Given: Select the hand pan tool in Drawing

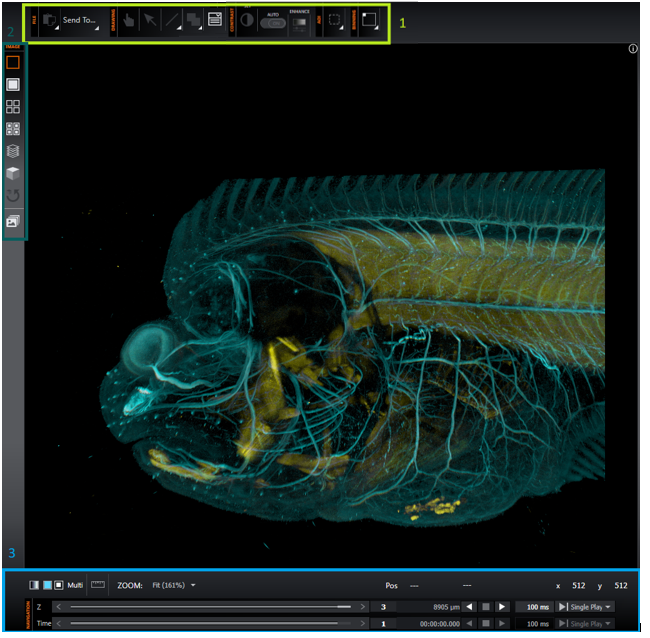Looking at the screenshot, I should coord(129,19).
